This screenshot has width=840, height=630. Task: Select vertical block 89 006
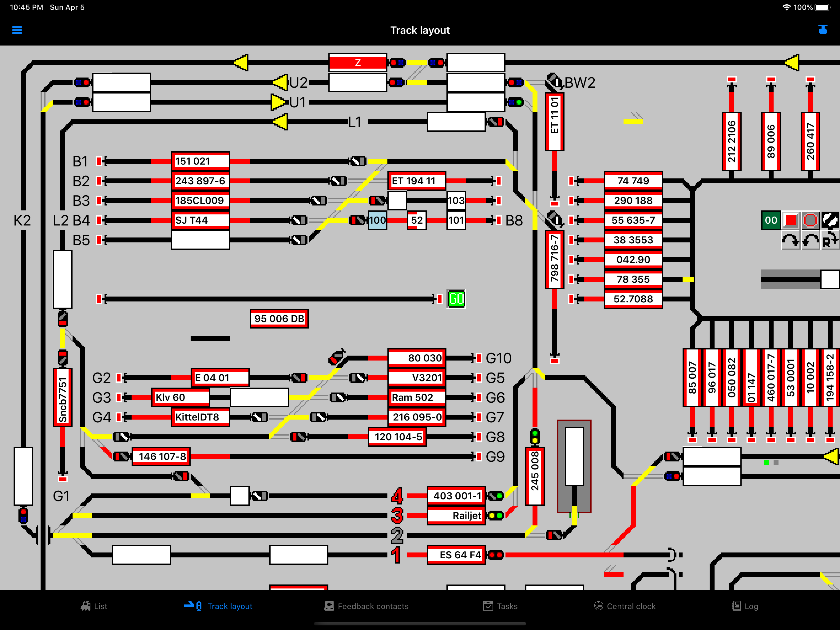click(x=771, y=142)
